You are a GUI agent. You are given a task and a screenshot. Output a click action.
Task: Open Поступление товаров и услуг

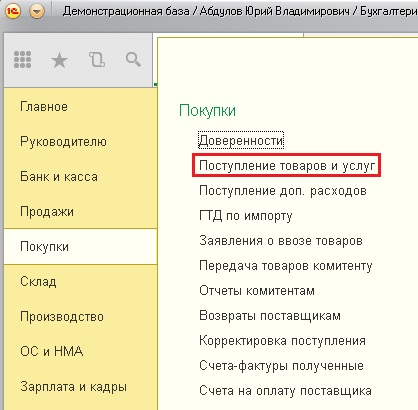(287, 166)
